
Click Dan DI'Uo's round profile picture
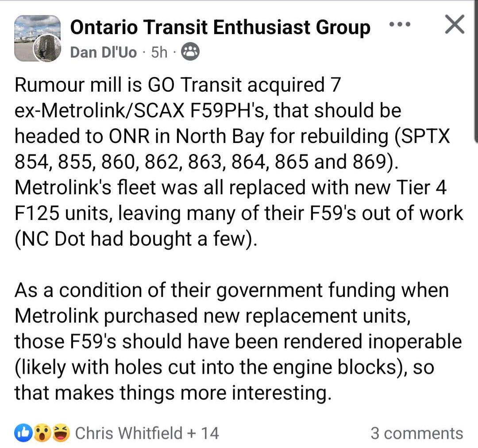click(47, 47)
